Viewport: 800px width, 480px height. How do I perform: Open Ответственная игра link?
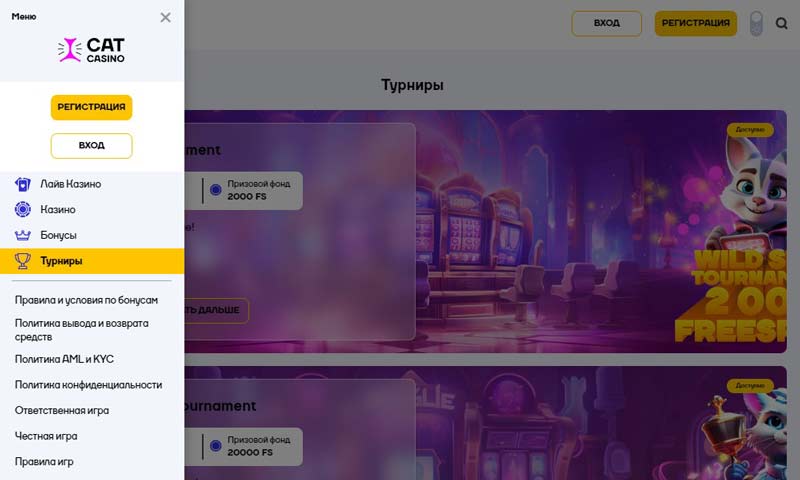click(x=62, y=411)
